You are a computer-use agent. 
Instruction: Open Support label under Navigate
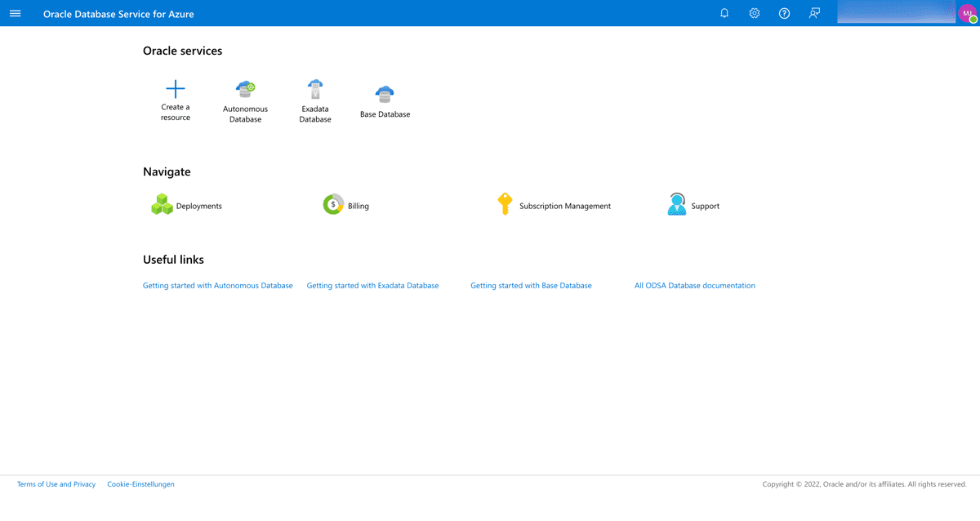[705, 206]
